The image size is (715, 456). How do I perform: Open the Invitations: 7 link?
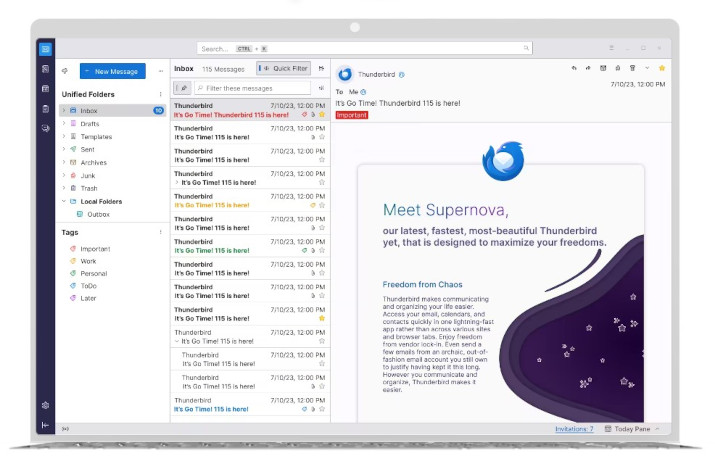tap(574, 429)
